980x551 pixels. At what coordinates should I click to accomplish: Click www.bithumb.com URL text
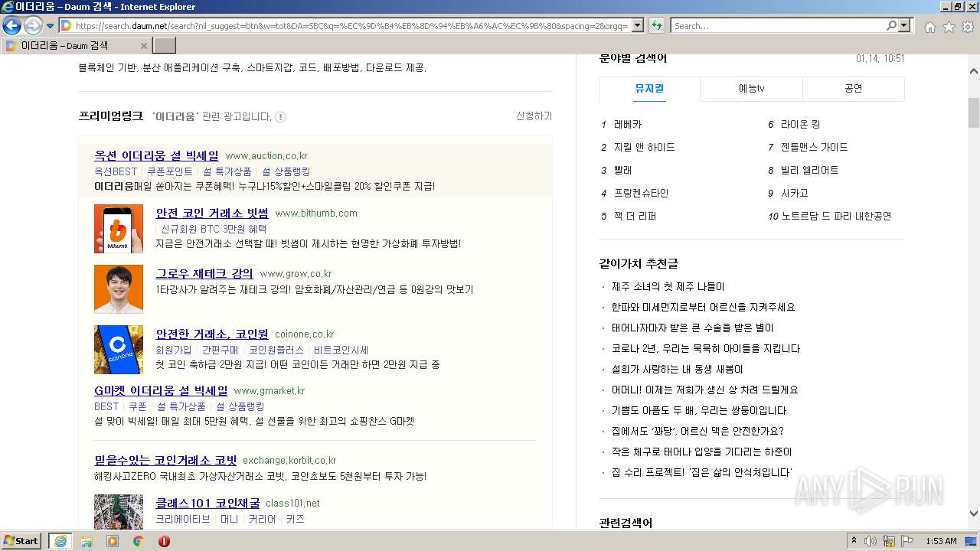click(316, 214)
